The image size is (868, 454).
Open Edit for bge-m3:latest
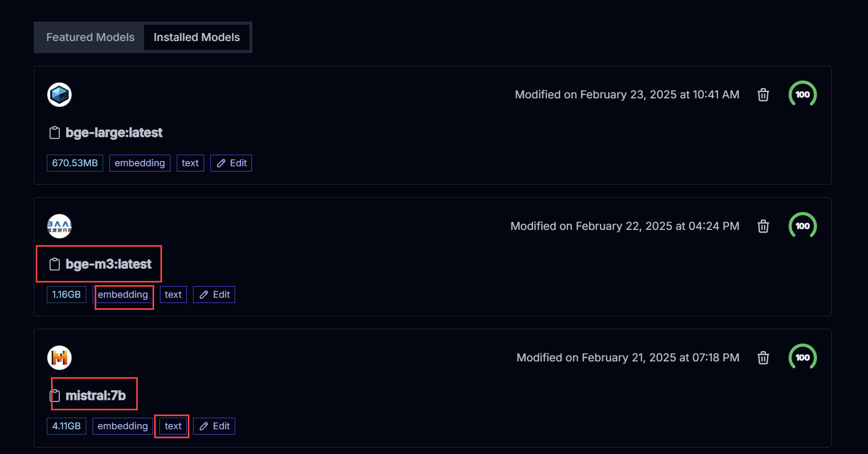coord(214,295)
